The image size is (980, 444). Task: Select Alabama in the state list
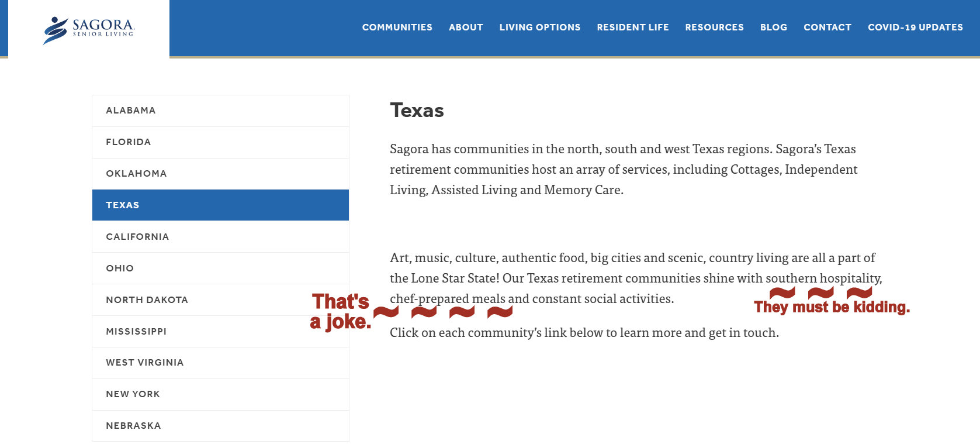(x=220, y=111)
